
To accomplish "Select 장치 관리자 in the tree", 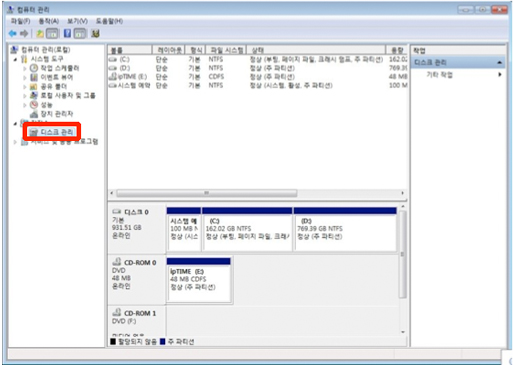I will [x=56, y=114].
